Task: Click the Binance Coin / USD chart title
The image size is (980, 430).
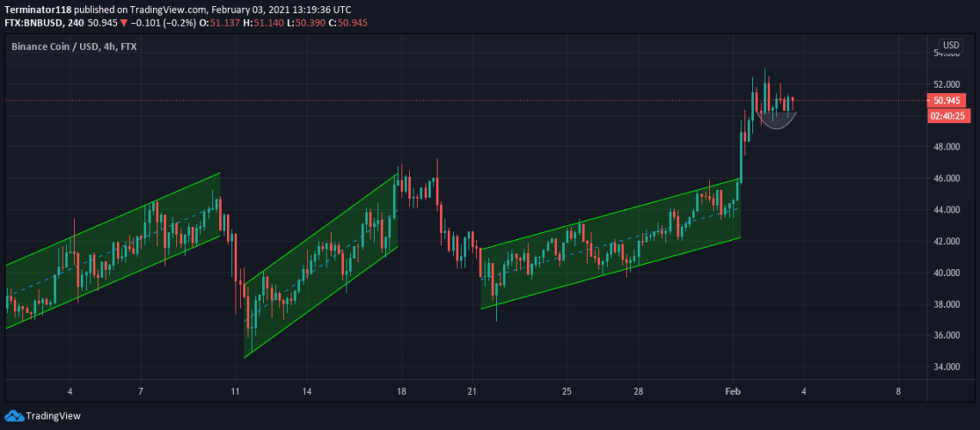Action: click(x=61, y=46)
